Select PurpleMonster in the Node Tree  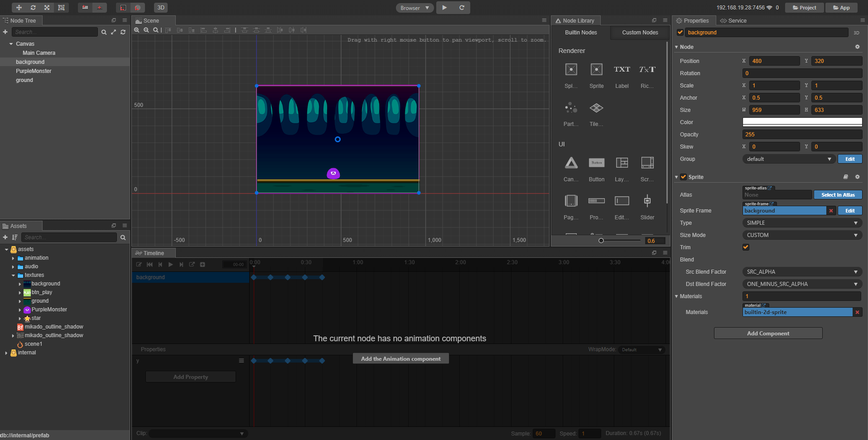coord(34,71)
